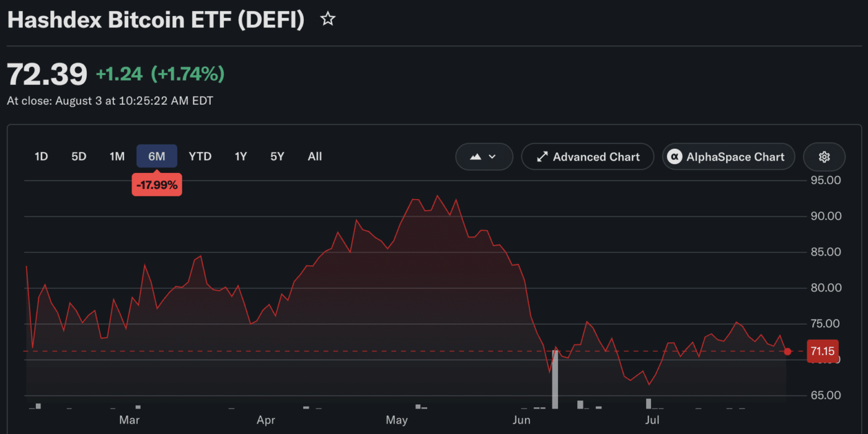This screenshot has height=434, width=868.
Task: Click the At close August 3 timestamp
Action: pos(110,100)
